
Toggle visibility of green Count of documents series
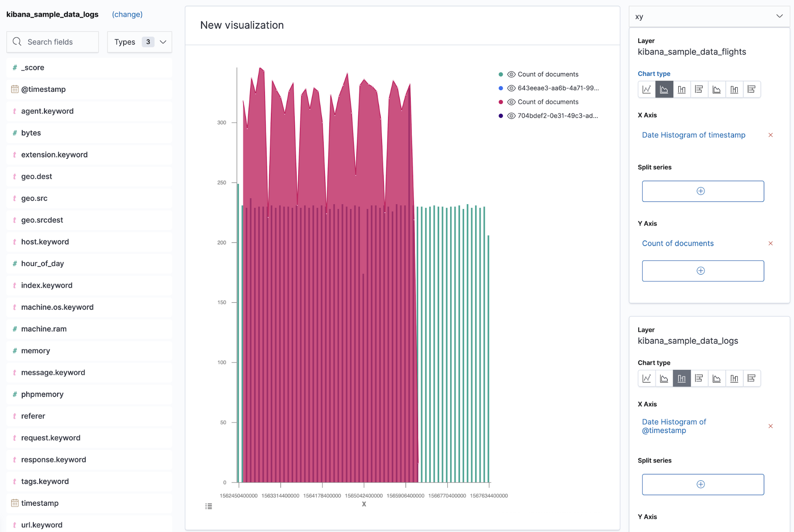[512, 74]
